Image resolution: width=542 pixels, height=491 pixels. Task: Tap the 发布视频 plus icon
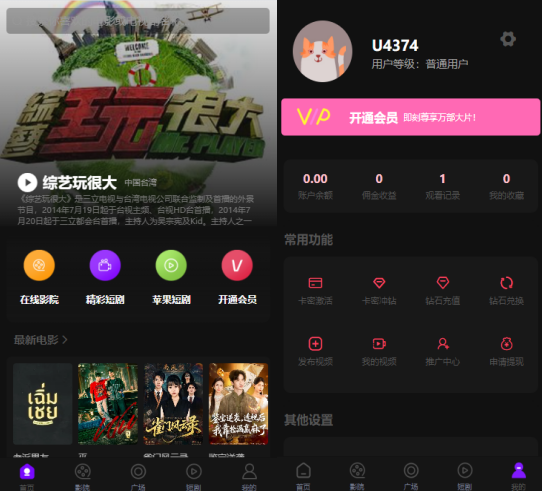coord(315,344)
